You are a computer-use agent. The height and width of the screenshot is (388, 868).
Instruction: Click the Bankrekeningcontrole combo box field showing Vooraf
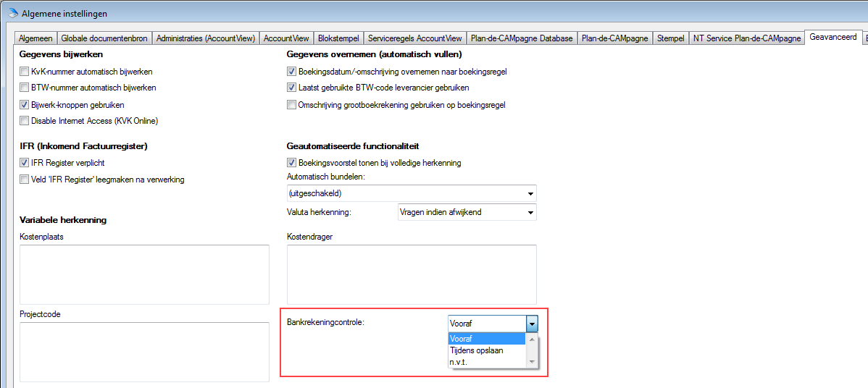pos(486,324)
